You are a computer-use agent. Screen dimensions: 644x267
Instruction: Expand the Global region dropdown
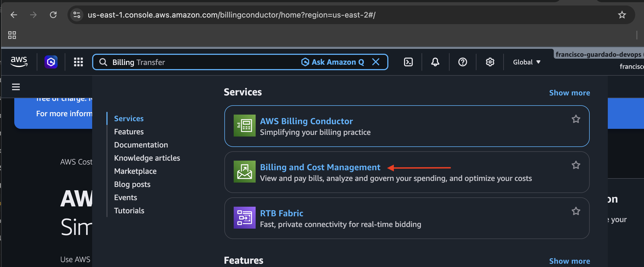tap(527, 62)
